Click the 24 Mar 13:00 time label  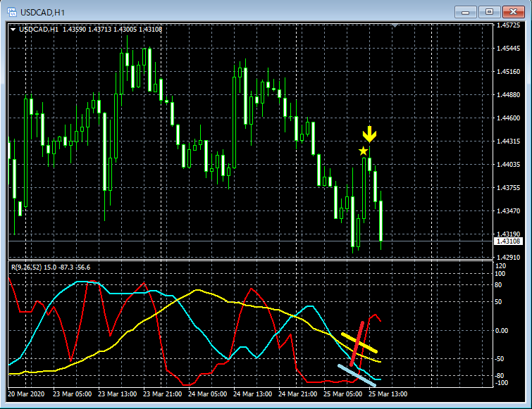[253, 394]
